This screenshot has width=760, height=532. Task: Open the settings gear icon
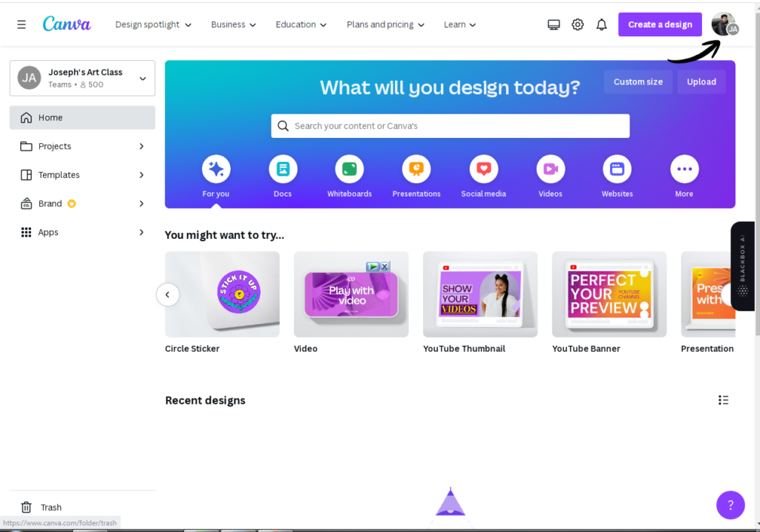(x=577, y=24)
